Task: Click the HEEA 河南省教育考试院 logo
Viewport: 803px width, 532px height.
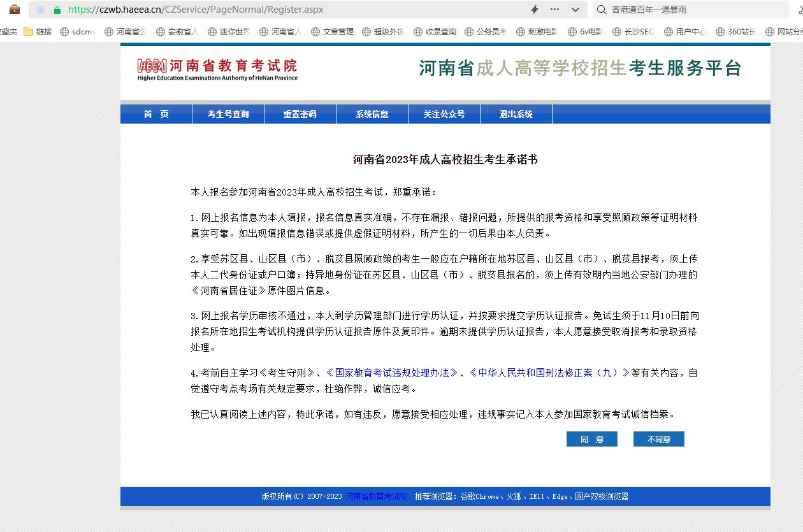Action: 217,69
